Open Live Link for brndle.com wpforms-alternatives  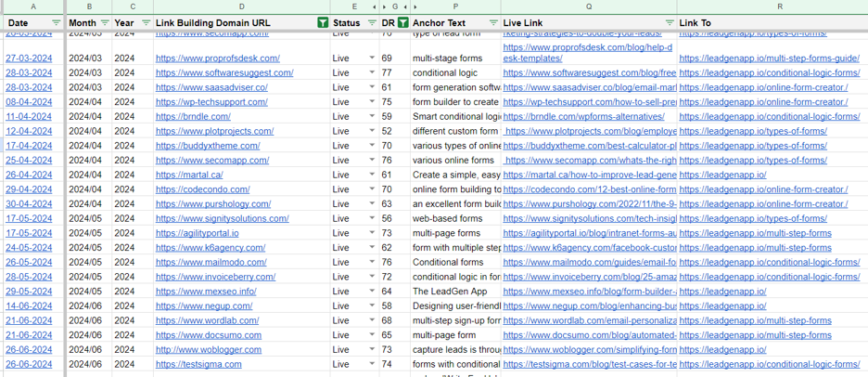(583, 116)
